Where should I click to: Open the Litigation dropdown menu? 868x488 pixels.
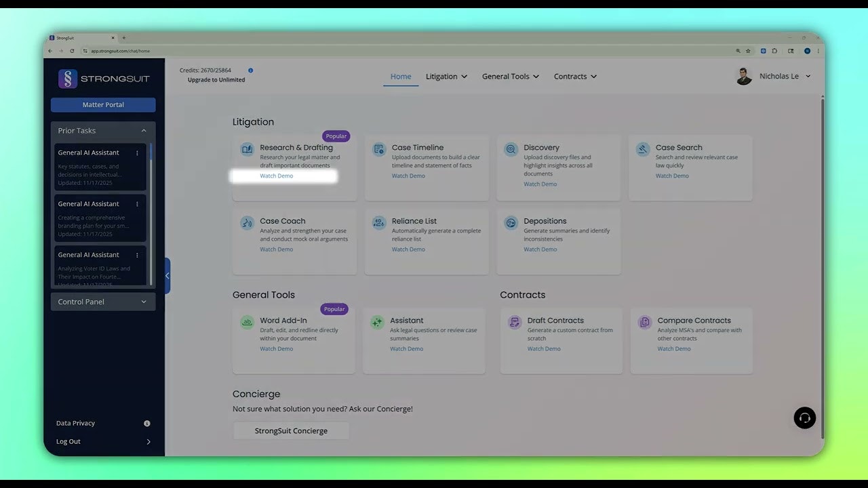(x=446, y=77)
